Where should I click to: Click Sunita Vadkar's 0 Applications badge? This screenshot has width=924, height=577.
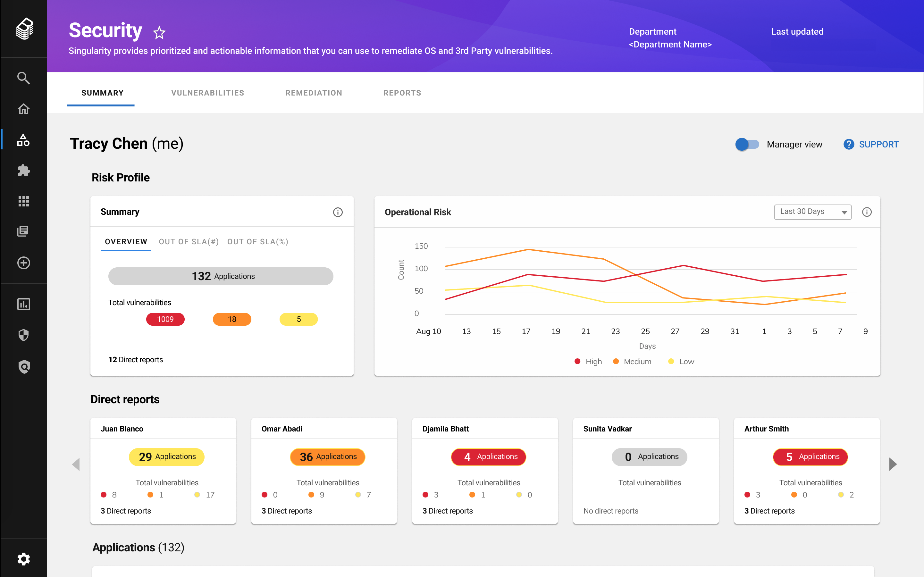[x=650, y=457]
